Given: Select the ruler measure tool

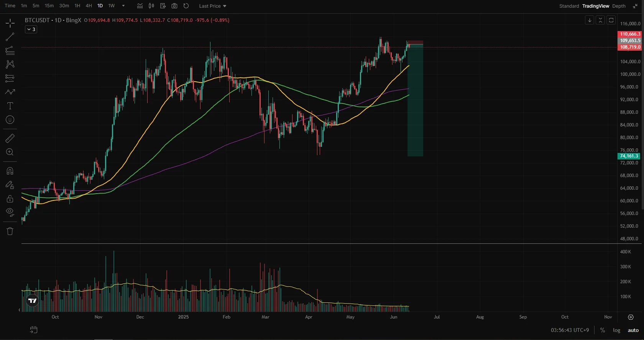Looking at the screenshot, I should coord(10,138).
